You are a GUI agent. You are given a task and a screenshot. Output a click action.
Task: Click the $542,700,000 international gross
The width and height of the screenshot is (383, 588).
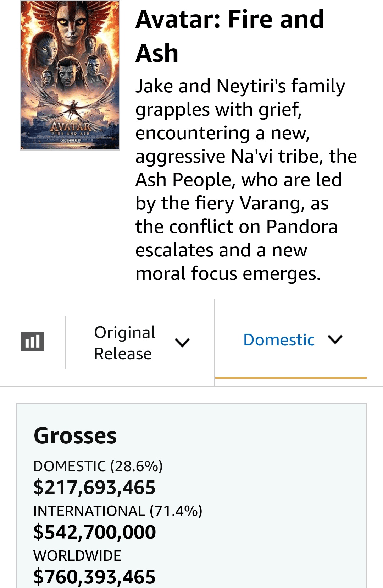pos(94,532)
